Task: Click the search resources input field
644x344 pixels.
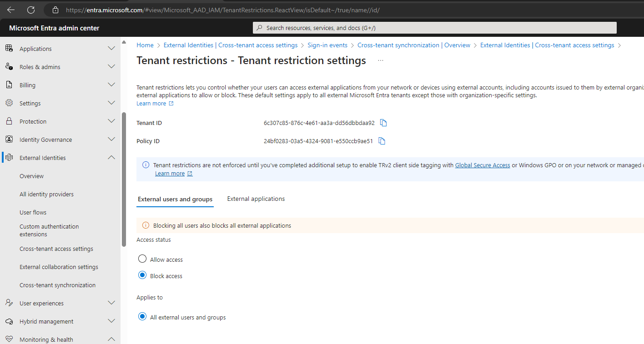Action: 435,28
